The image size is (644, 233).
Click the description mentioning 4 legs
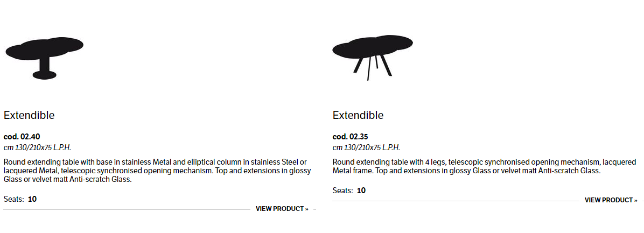click(x=484, y=166)
